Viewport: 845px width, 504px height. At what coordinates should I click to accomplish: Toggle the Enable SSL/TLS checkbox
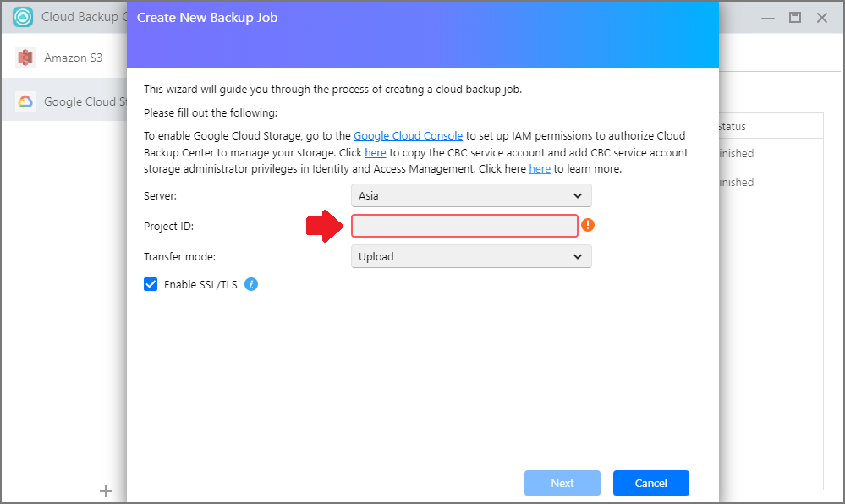151,284
